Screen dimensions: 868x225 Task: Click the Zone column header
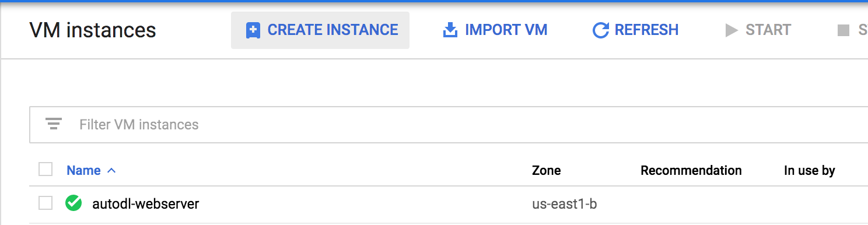[547, 171]
